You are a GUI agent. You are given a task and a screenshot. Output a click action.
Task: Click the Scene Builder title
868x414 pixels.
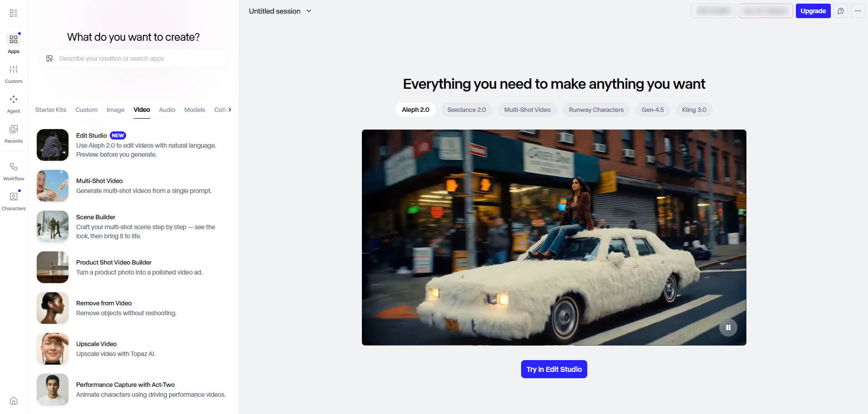click(x=96, y=217)
